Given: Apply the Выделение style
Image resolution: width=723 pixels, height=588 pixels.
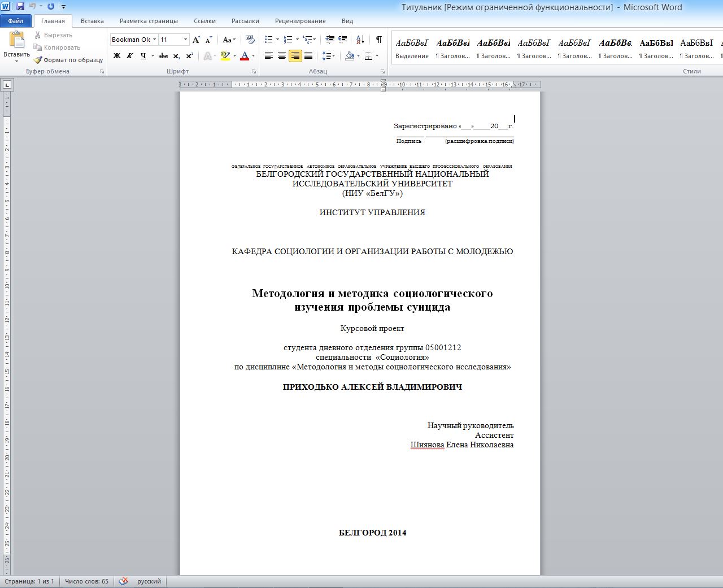Looking at the screenshot, I should coord(412,48).
